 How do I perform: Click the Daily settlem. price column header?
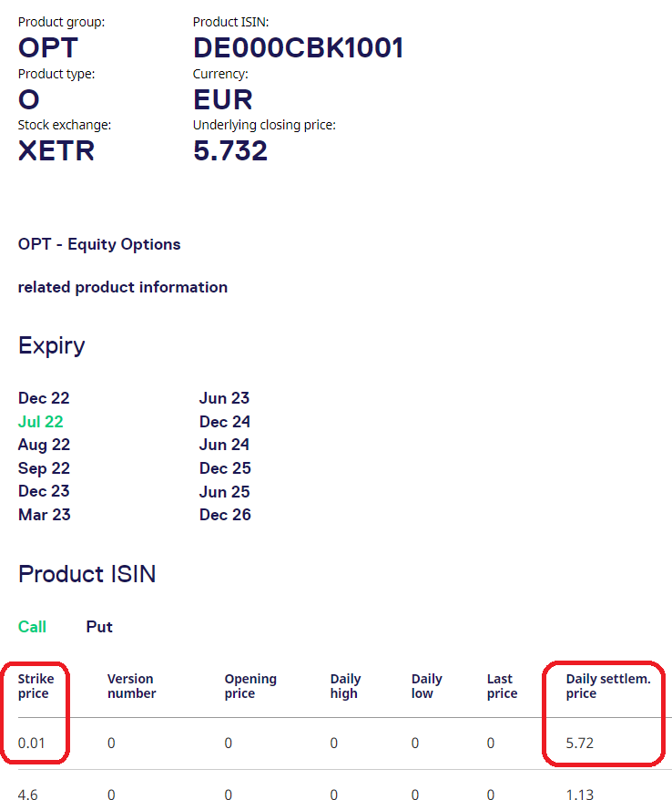[608, 686]
